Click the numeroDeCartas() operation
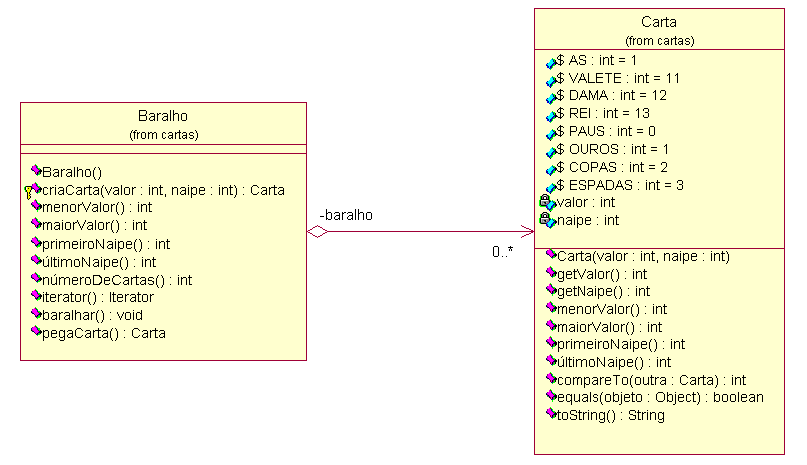807x465 pixels. tap(117, 280)
